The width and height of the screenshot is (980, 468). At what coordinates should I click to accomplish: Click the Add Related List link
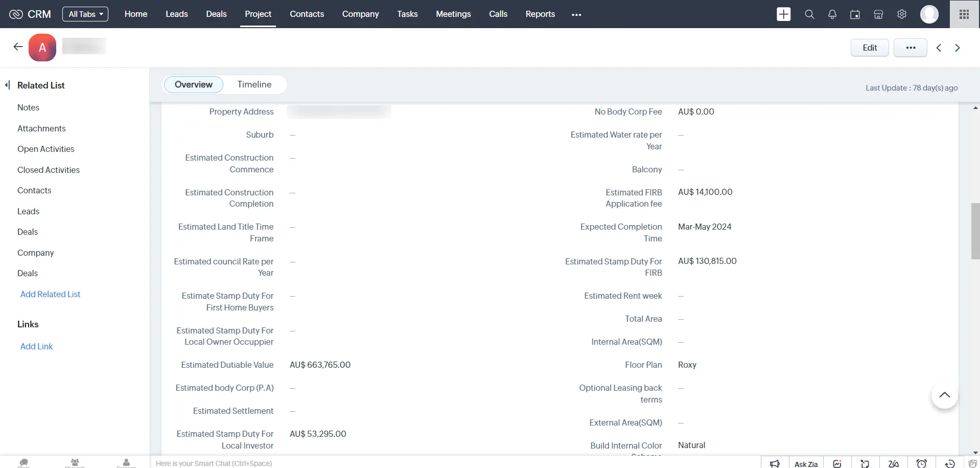point(50,294)
